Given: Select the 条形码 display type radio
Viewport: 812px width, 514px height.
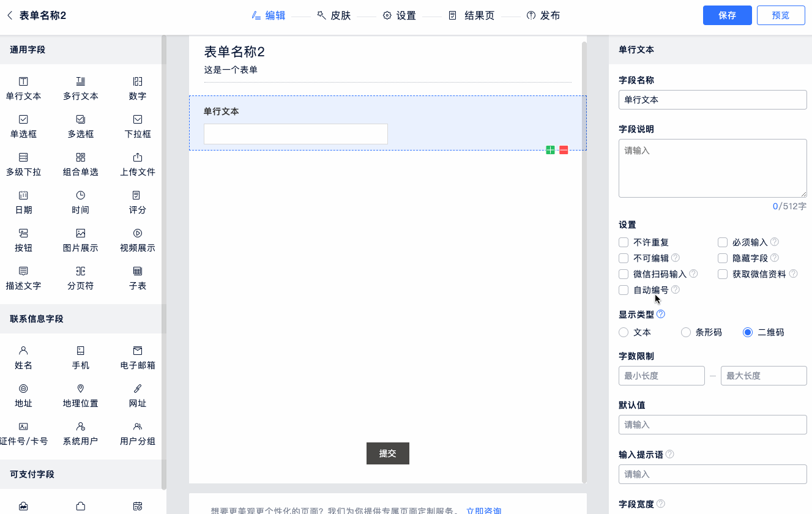Looking at the screenshot, I should 686,332.
